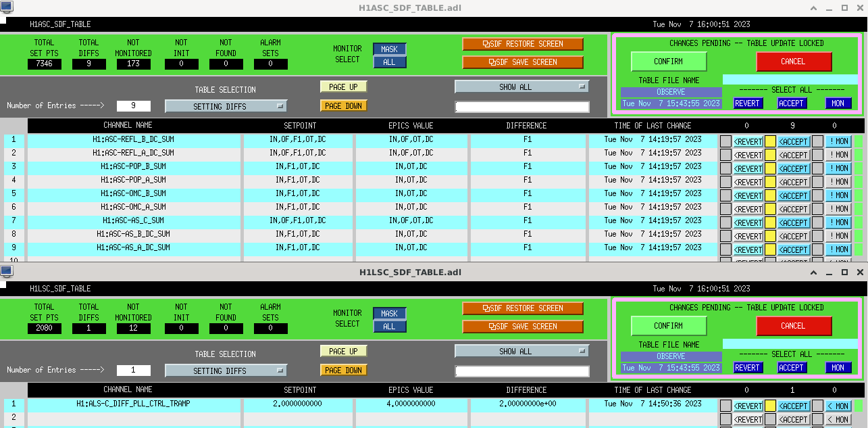868x428 pixels.
Task: Click PAGE DOWN in the LSC window
Action: coord(344,371)
